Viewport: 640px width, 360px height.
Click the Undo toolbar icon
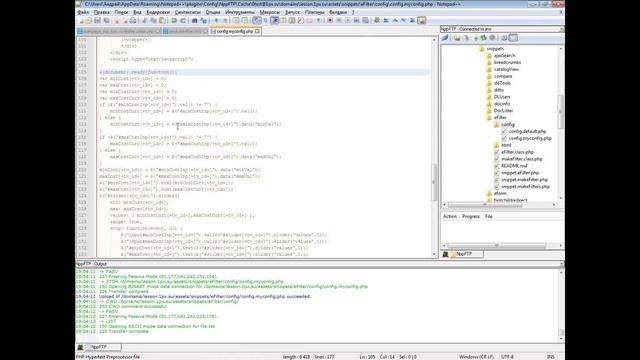(174, 20)
